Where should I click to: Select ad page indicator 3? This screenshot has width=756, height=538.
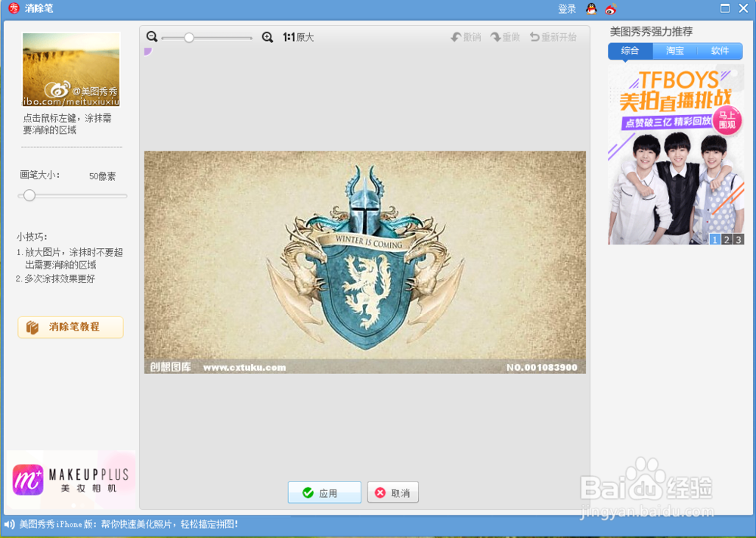(738, 239)
